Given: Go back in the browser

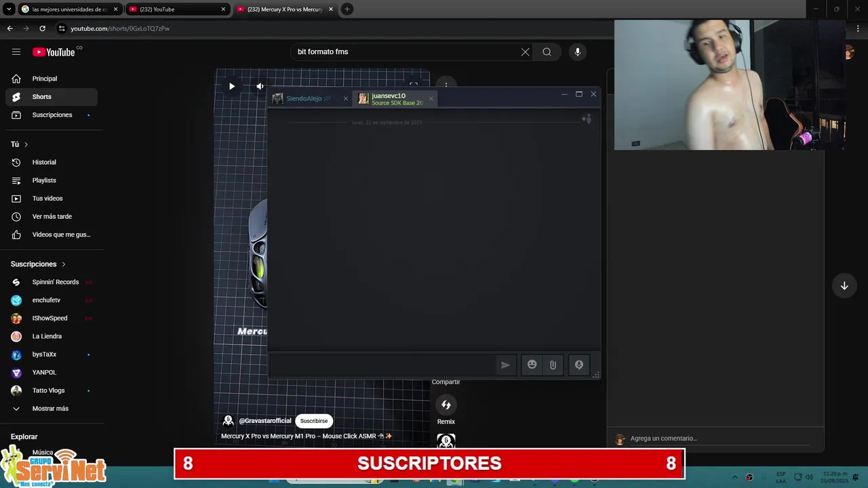Looking at the screenshot, I should [x=9, y=28].
